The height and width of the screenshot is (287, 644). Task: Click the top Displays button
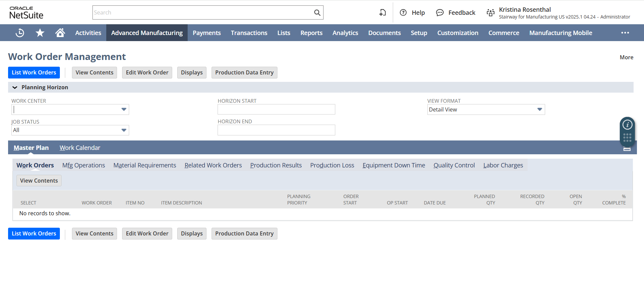point(192,72)
